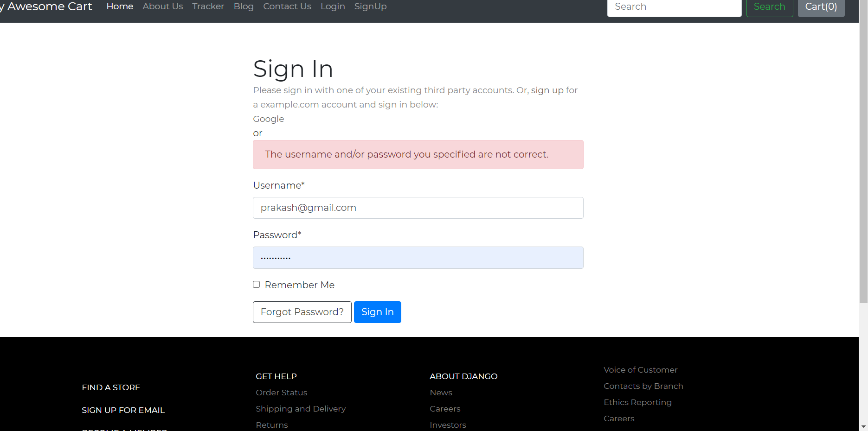Navigate to the About Us page
The image size is (868, 431).
162,6
